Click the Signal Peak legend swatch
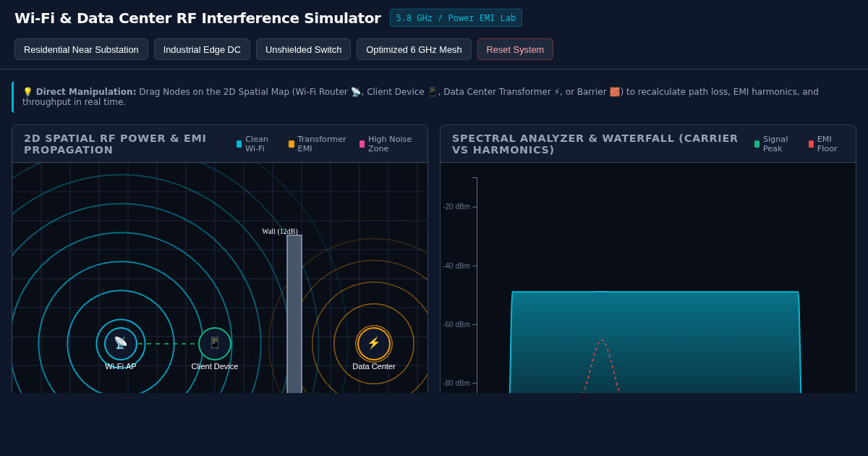The height and width of the screenshot is (456, 868). tap(757, 144)
